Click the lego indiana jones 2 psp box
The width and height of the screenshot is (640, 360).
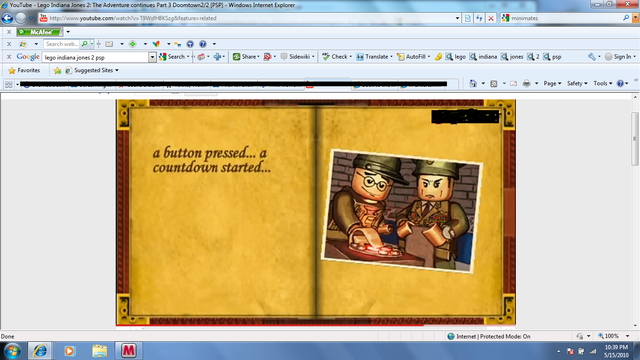coord(96,57)
